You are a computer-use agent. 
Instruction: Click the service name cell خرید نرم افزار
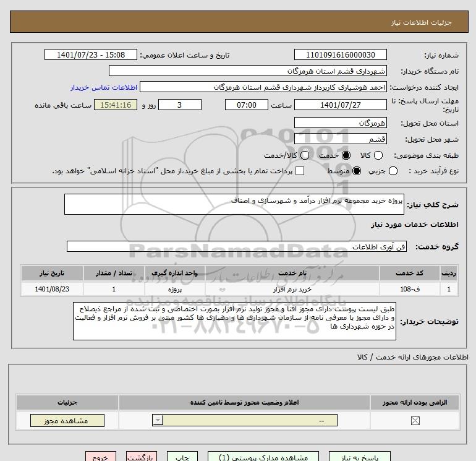292,289
